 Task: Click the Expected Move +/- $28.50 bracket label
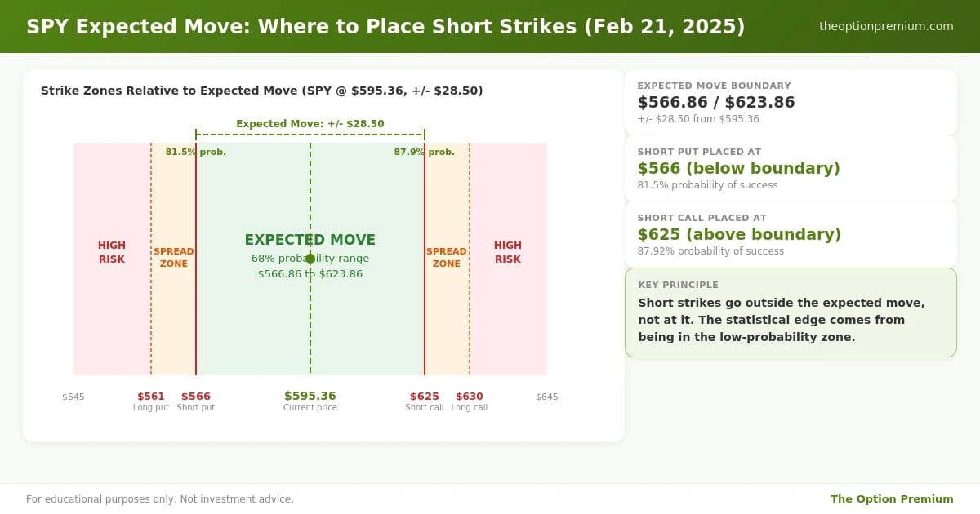310,124
